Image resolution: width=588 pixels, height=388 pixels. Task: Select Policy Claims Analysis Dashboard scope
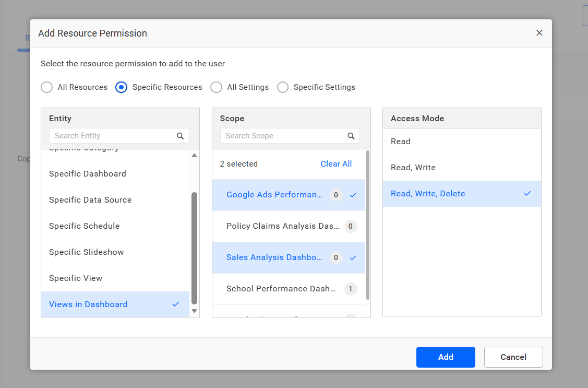coord(289,226)
